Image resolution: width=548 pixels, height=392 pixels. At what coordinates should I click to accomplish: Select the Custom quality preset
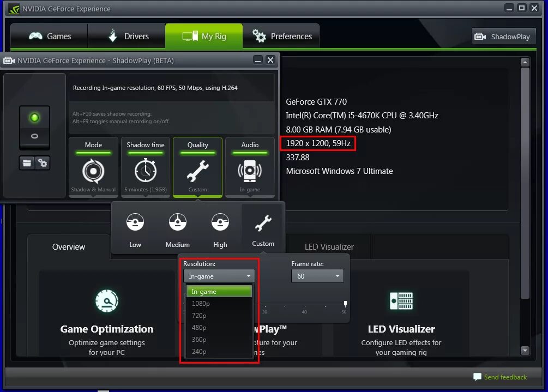(x=263, y=229)
